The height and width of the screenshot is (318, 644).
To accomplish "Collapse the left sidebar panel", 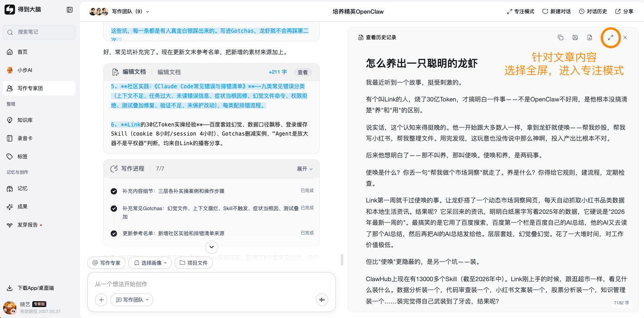I will coord(70,10).
